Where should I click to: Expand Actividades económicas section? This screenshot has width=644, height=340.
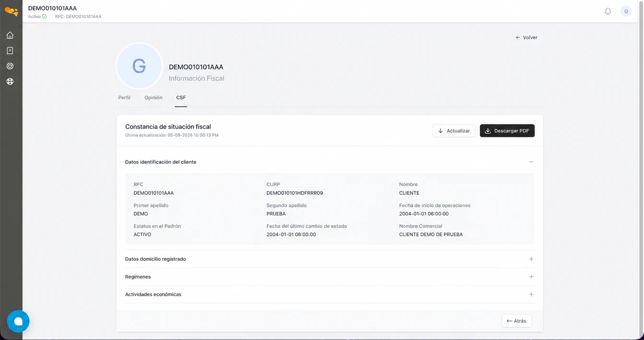tap(531, 295)
